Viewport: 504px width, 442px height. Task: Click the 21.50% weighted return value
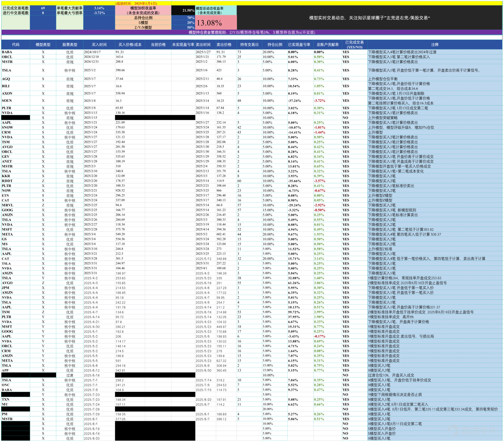[183, 10]
